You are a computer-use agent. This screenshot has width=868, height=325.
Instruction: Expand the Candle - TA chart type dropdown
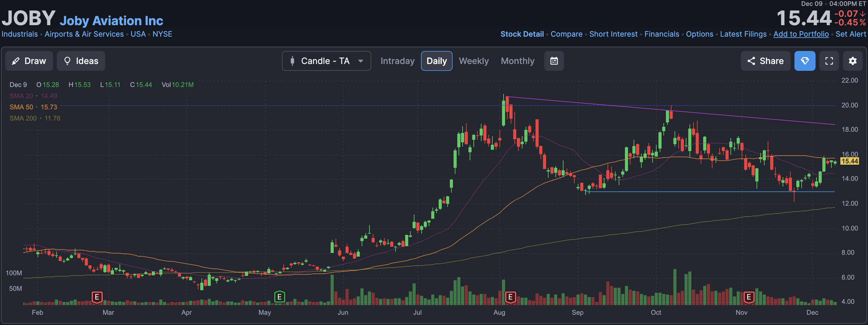pos(326,61)
